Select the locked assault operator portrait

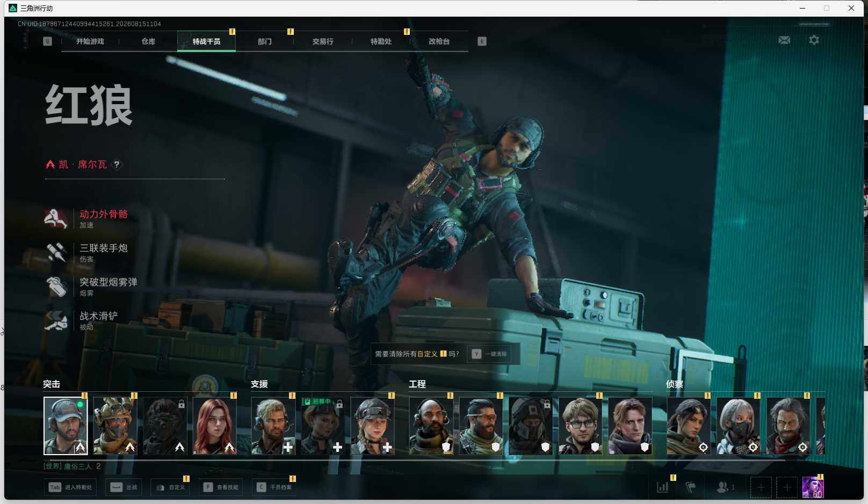click(165, 426)
